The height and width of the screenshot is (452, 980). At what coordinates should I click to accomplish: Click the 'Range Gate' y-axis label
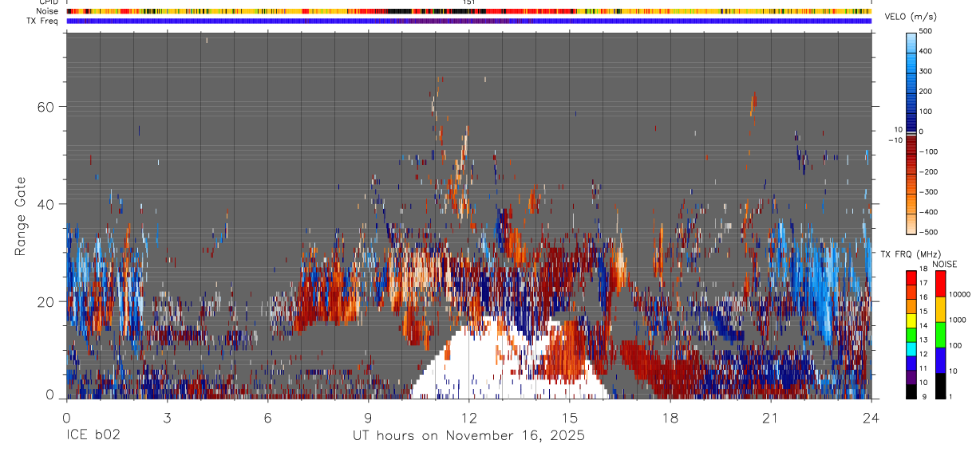coord(21,216)
